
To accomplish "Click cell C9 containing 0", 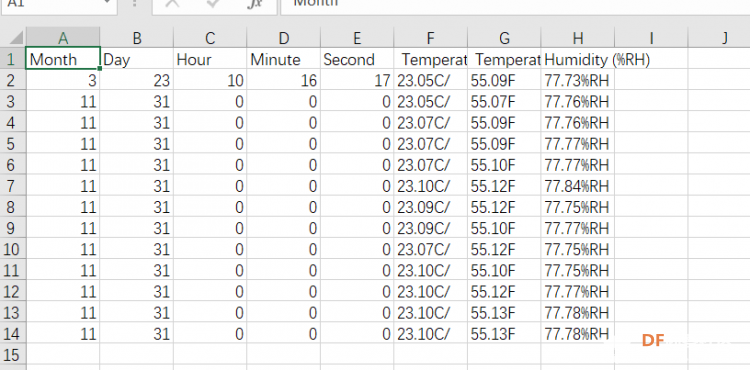I will tap(210, 228).
